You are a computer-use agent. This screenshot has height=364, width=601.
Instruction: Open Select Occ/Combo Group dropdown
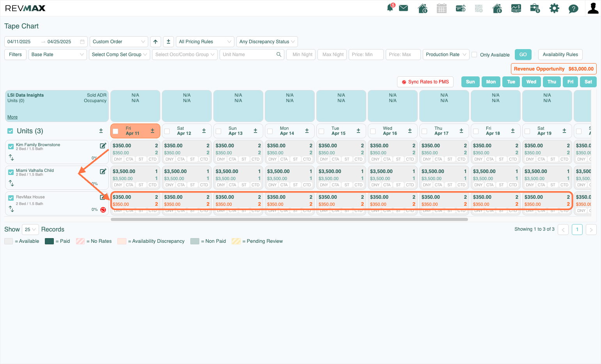pyautogui.click(x=185, y=55)
